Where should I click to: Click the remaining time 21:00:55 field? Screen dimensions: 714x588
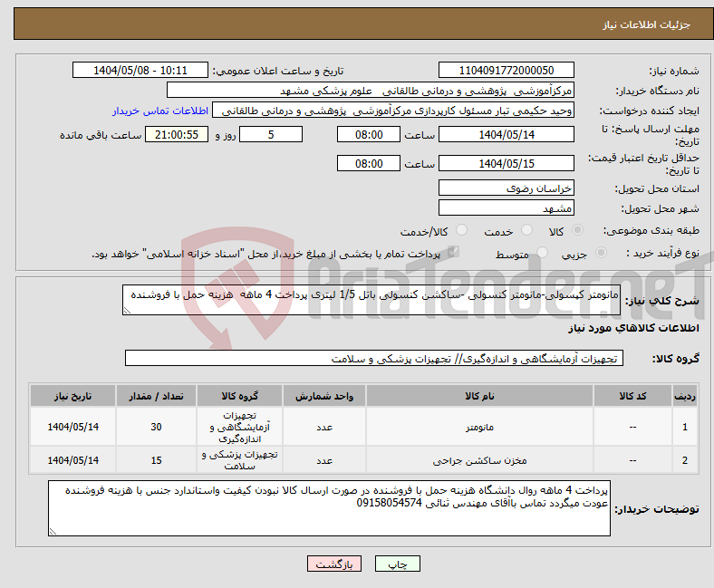tap(177, 134)
